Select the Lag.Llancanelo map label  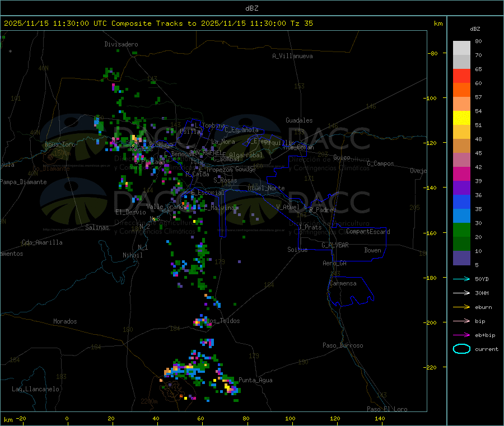click(36, 389)
